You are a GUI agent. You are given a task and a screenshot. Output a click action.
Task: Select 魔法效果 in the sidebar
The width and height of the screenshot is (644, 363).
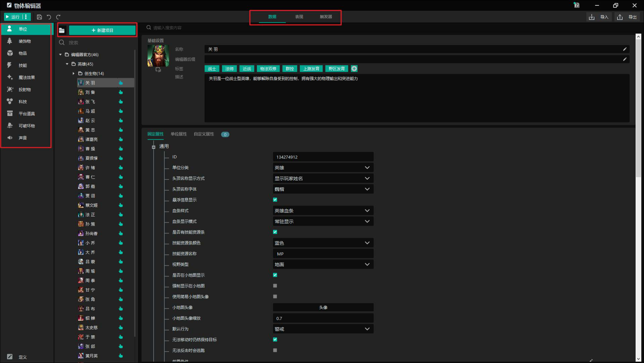pyautogui.click(x=26, y=77)
